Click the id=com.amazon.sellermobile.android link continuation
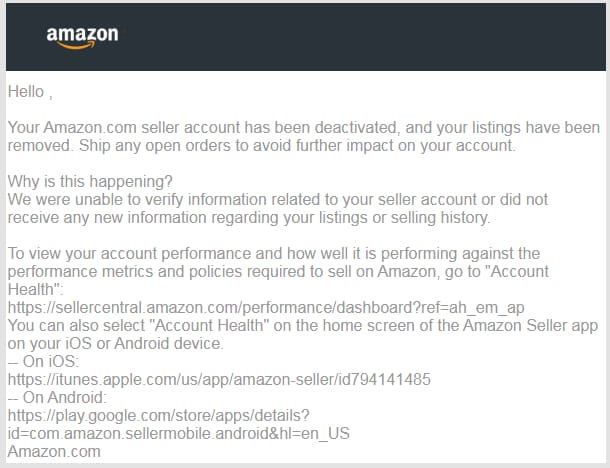The height and width of the screenshot is (468, 610). point(179,433)
